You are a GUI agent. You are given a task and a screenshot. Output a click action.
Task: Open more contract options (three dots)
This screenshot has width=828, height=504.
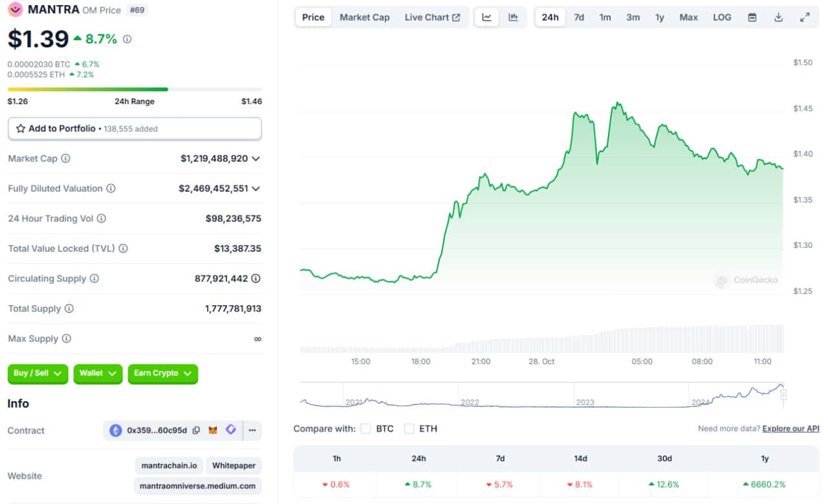252,430
